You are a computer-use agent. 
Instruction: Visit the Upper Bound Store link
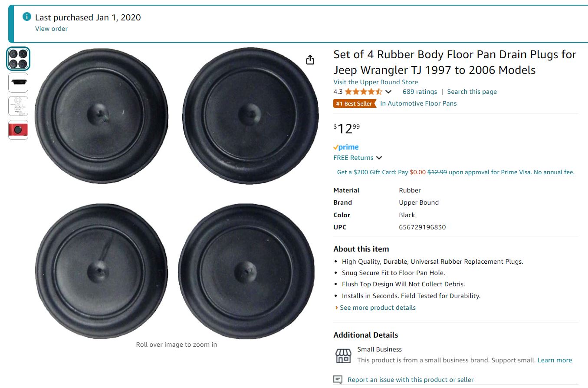[375, 82]
